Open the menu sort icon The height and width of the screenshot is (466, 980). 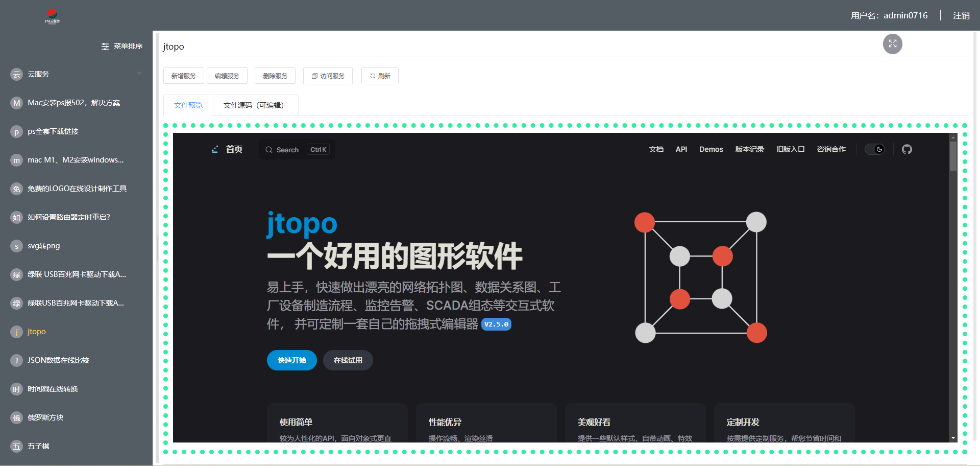pyautogui.click(x=105, y=46)
